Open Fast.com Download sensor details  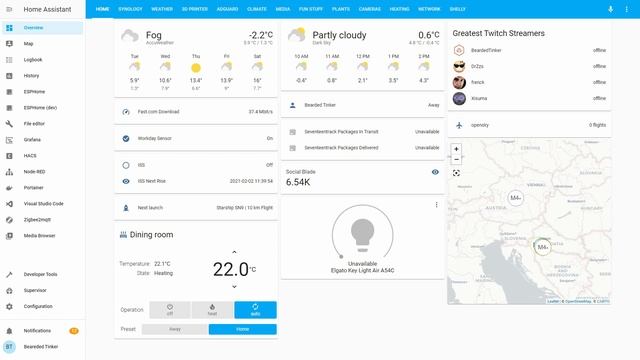pyautogui.click(x=197, y=112)
